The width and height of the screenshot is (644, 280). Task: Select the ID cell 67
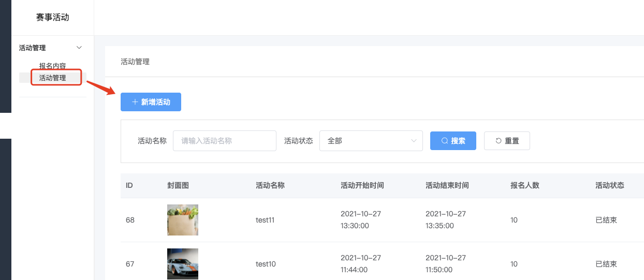tap(130, 264)
